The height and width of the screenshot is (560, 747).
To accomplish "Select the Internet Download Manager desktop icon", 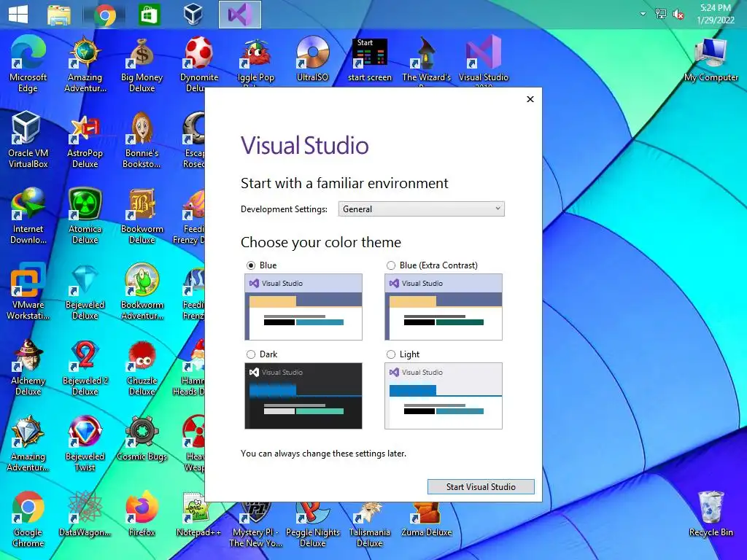I will 28,216.
